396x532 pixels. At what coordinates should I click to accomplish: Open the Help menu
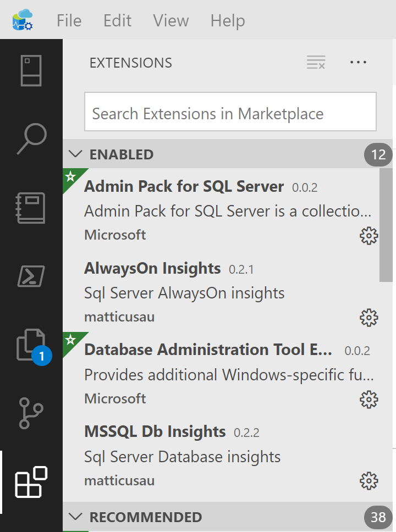(227, 21)
